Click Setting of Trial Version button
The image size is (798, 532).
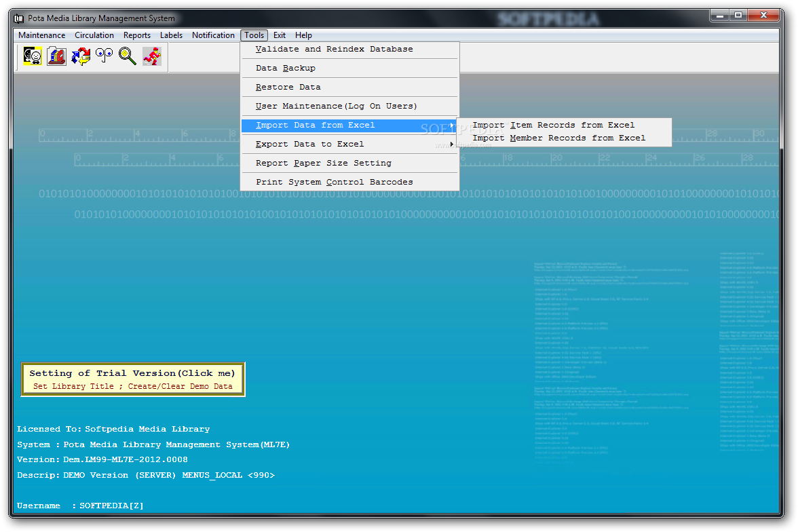coord(133,379)
